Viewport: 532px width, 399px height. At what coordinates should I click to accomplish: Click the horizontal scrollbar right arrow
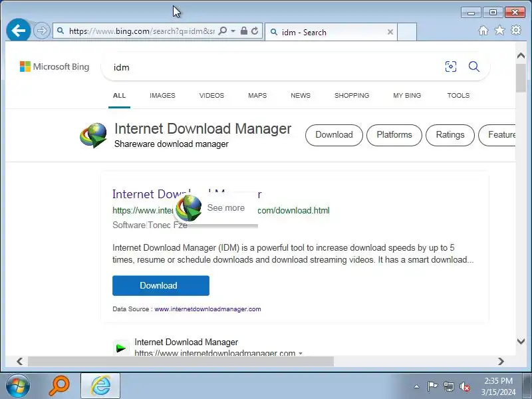501,361
